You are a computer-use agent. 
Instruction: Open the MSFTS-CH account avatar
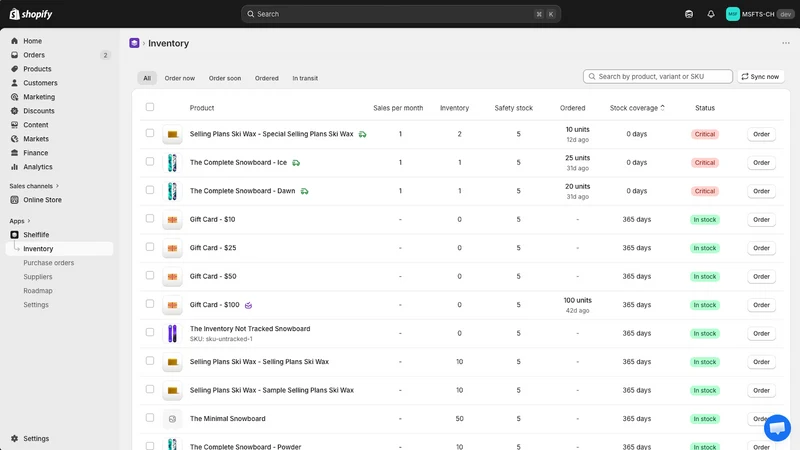(733, 14)
